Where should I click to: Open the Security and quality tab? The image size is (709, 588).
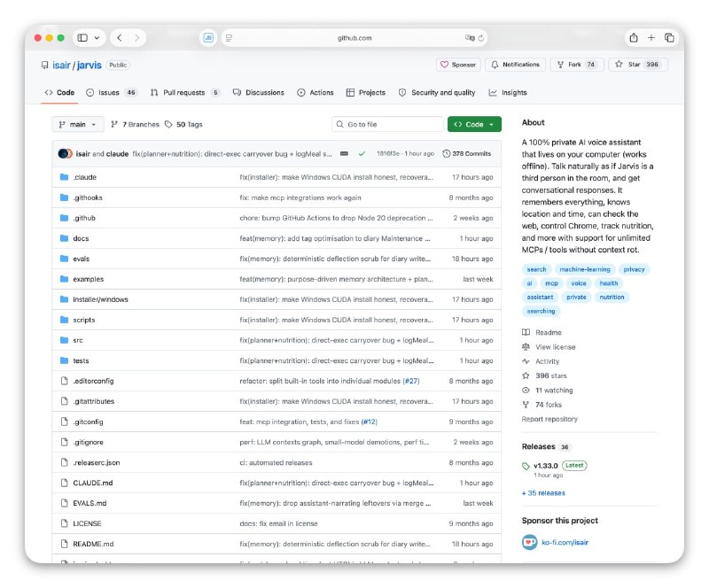[x=437, y=93]
